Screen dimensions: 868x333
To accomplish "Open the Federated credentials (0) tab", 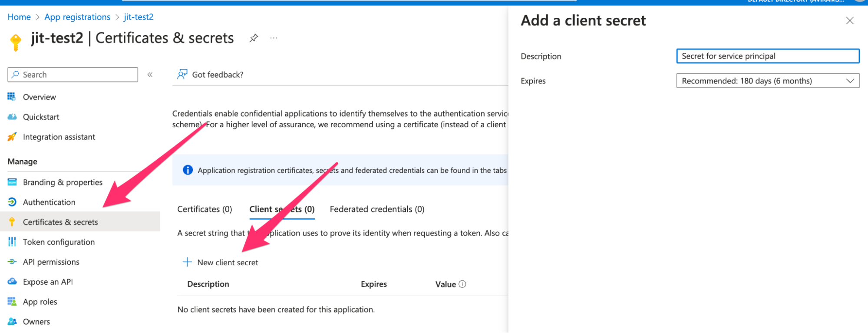I will pyautogui.click(x=377, y=209).
